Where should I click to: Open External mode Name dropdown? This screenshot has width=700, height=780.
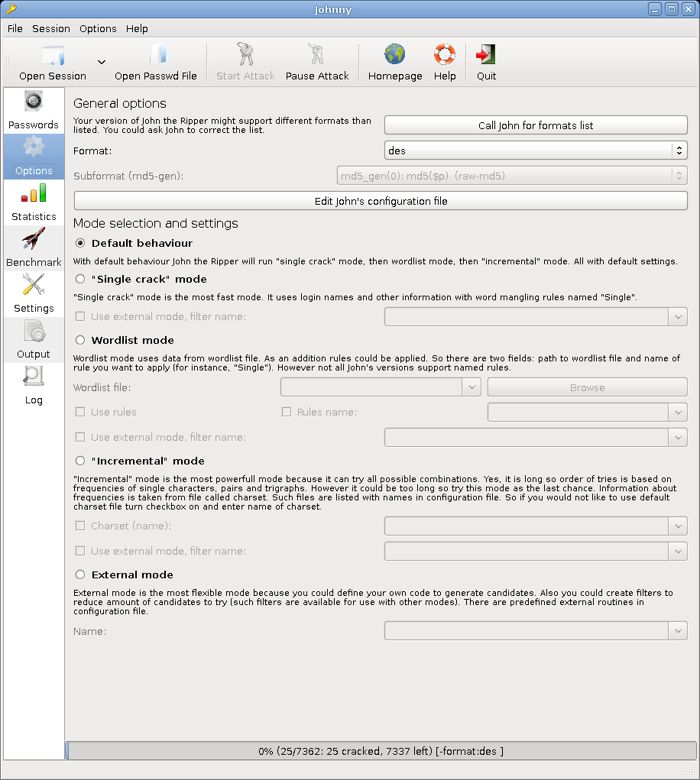(x=536, y=631)
